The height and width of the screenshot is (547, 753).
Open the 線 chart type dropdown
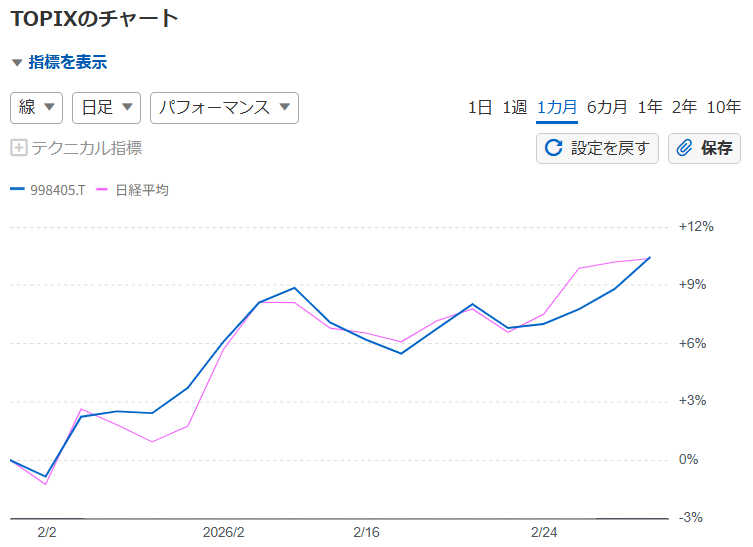(x=37, y=107)
